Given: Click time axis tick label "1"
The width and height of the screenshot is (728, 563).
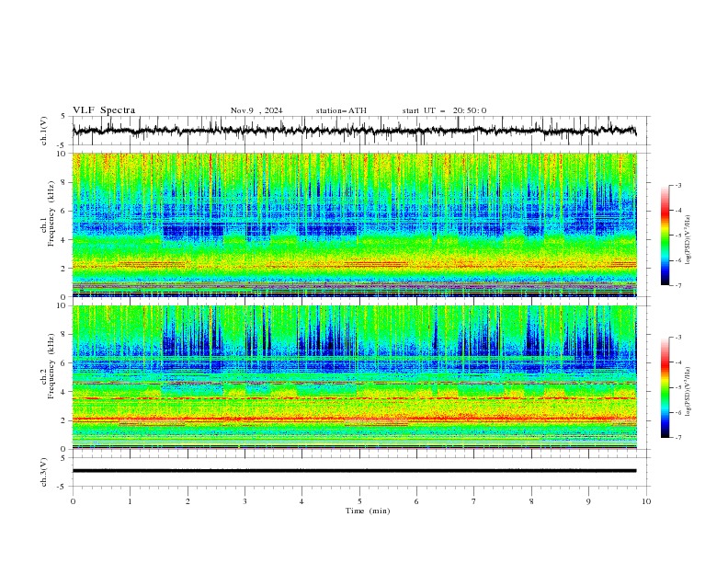Looking at the screenshot, I should pyautogui.click(x=130, y=501).
